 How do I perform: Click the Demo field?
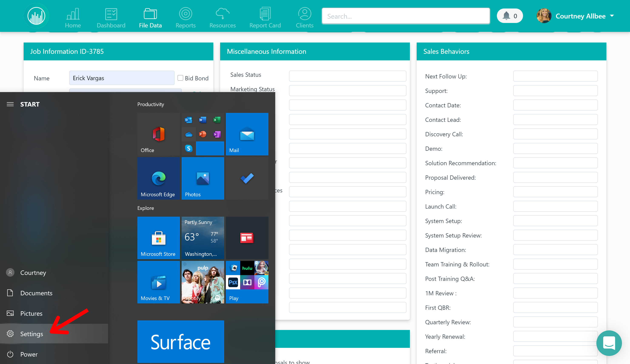(x=555, y=148)
